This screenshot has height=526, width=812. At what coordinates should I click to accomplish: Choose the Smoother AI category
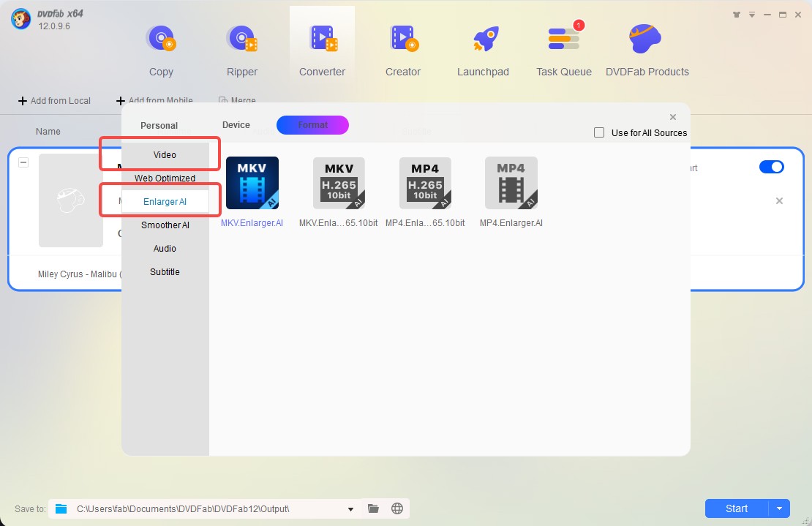pos(165,225)
